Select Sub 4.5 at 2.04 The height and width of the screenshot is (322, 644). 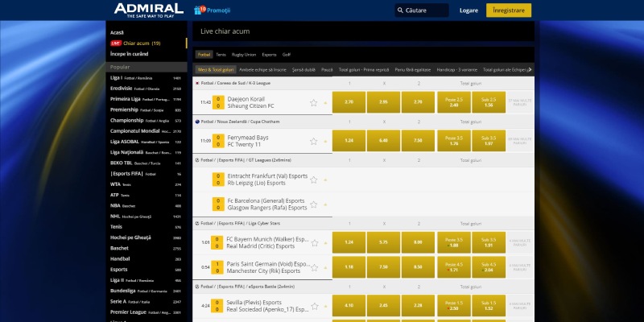(x=489, y=267)
